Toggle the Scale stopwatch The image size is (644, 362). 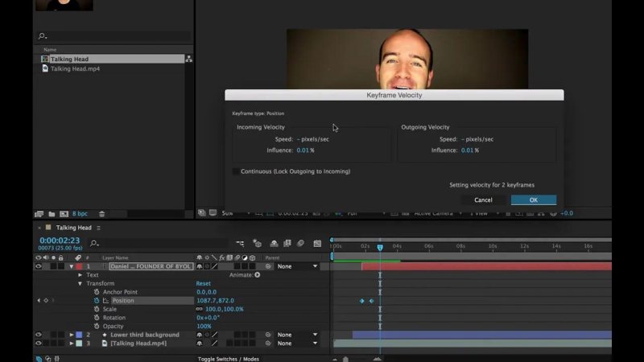tap(97, 309)
